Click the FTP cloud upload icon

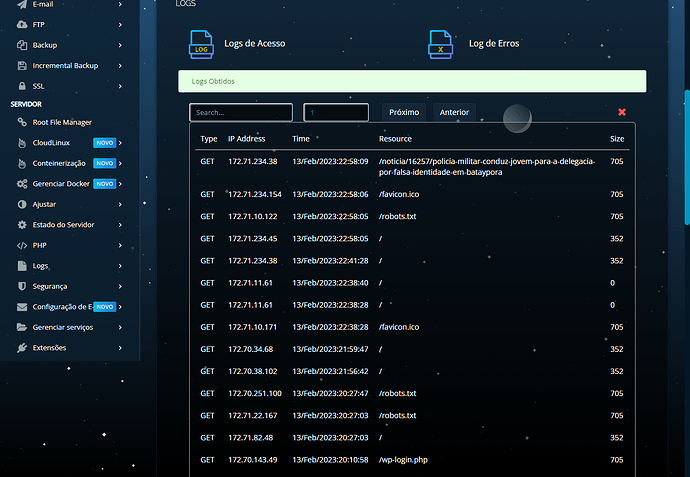click(x=22, y=25)
